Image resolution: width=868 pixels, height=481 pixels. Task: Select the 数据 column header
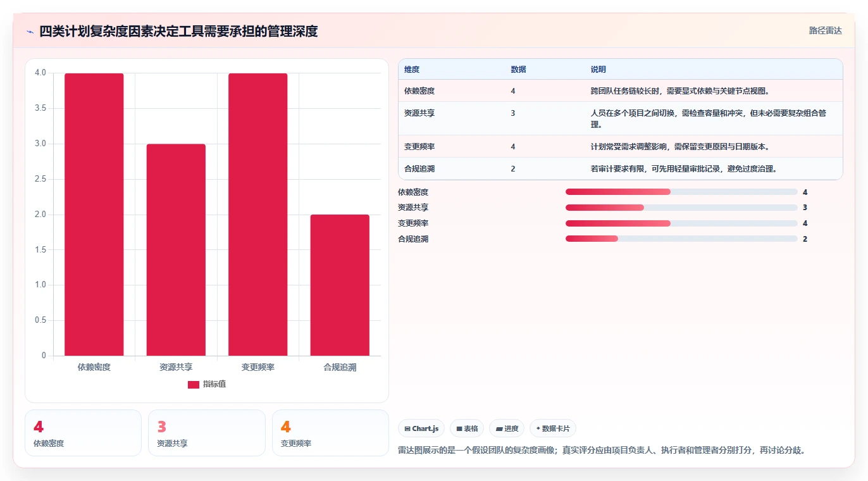(519, 70)
